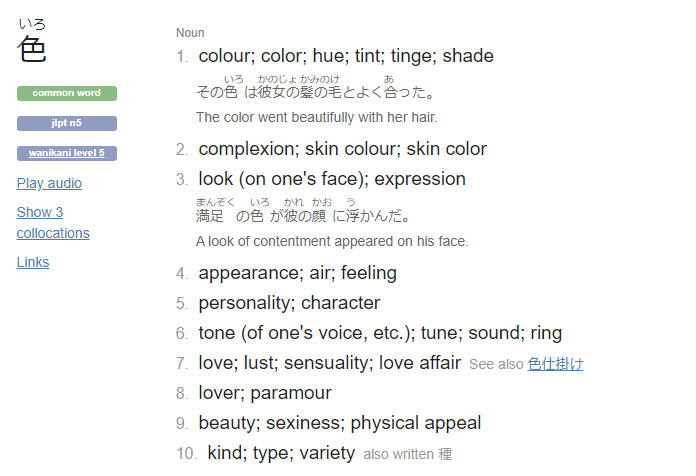Click the common word tag
This screenshot has width=696, height=476.
coord(67,93)
